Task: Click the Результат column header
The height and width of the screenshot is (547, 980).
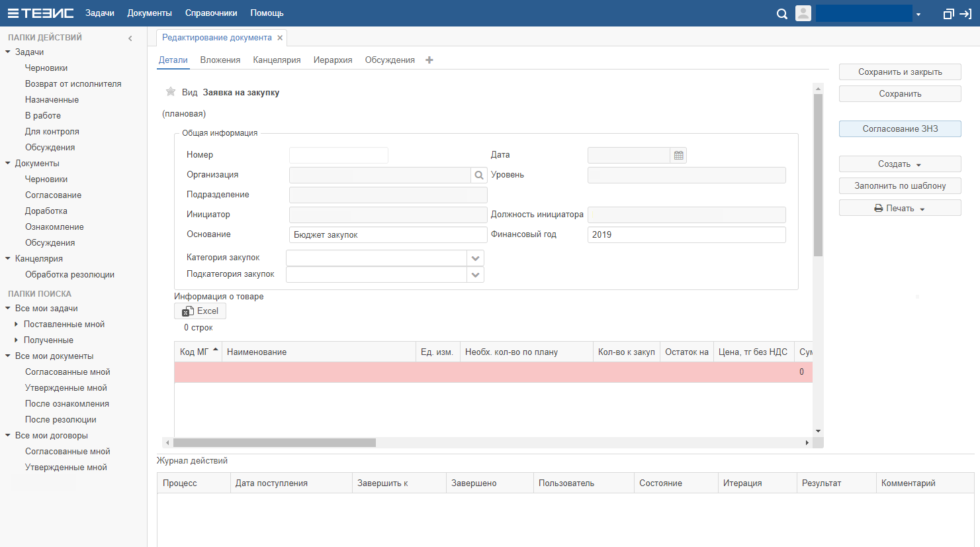Action: (836, 483)
